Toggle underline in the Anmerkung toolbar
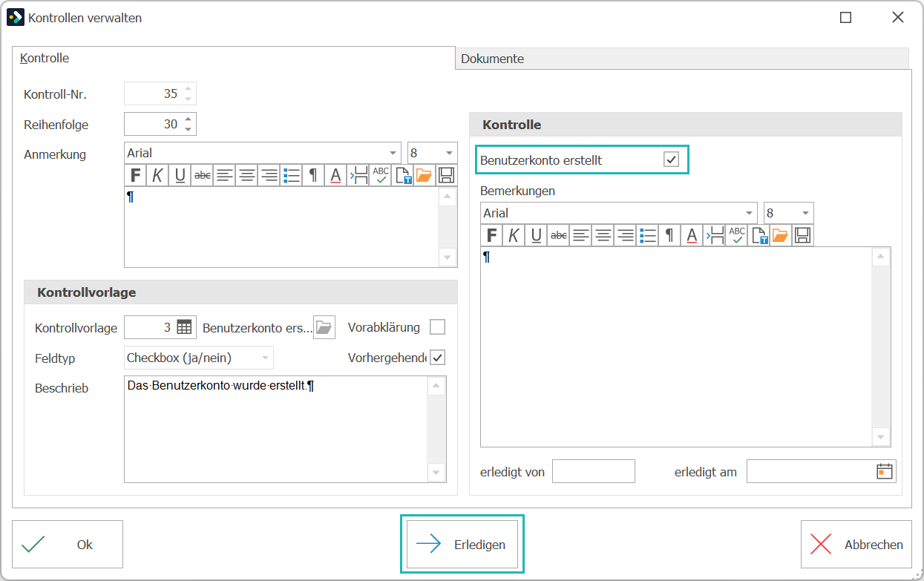 click(180, 175)
